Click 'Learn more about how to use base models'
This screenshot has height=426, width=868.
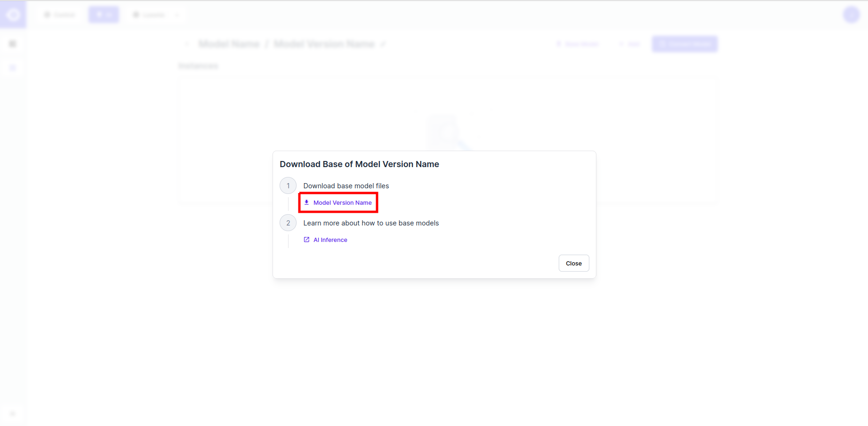pos(371,223)
